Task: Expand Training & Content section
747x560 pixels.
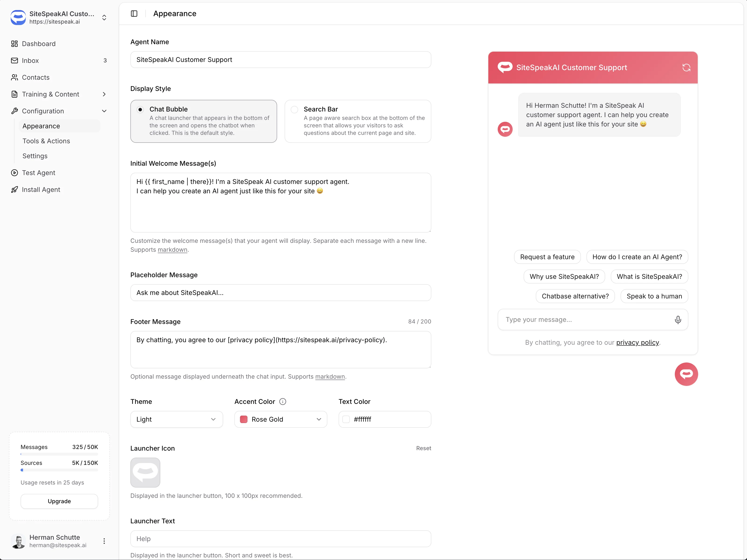Action: coord(104,94)
